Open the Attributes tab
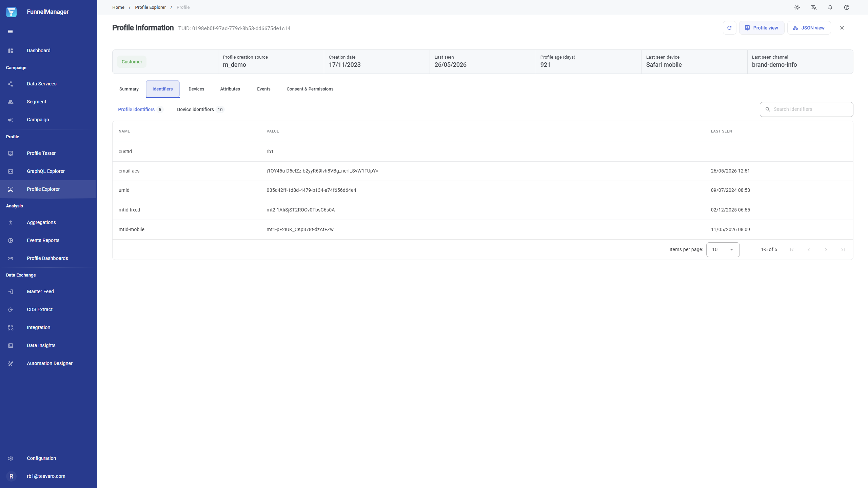 point(230,89)
